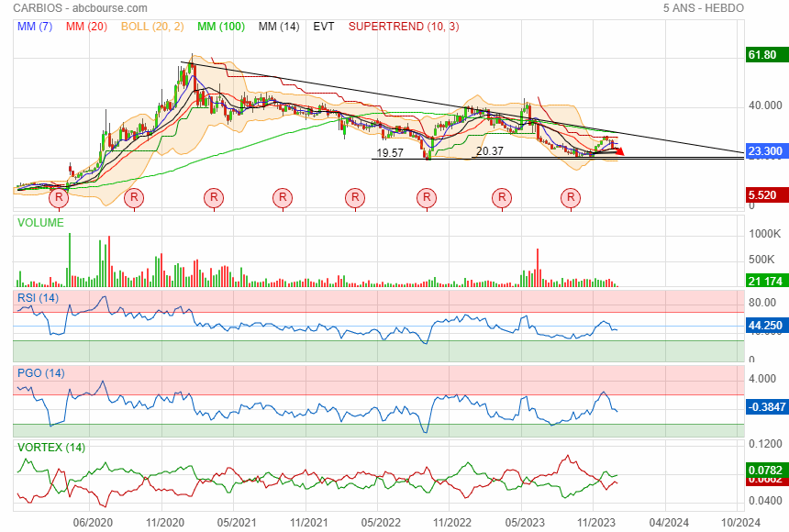
Task: Click the MM (100) legend label
Action: [x=221, y=27]
